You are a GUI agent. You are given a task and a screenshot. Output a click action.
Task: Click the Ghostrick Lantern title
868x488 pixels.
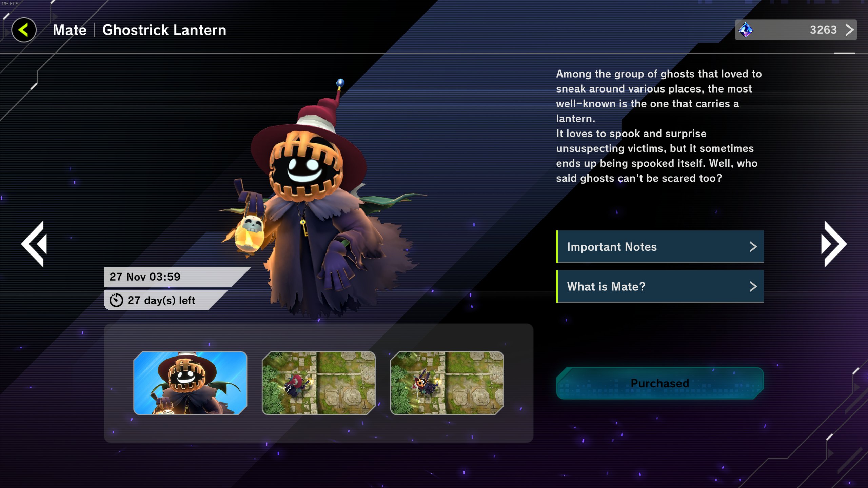click(x=164, y=30)
